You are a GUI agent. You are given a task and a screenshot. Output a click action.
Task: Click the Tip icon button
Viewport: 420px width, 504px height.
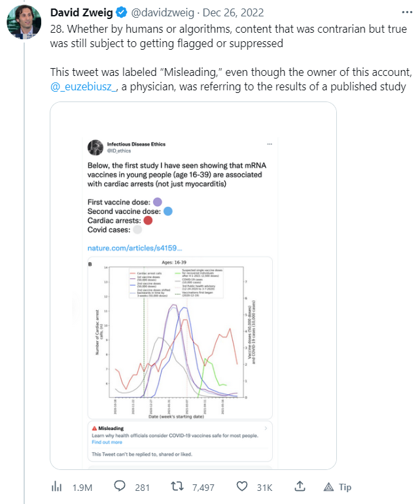click(338, 486)
